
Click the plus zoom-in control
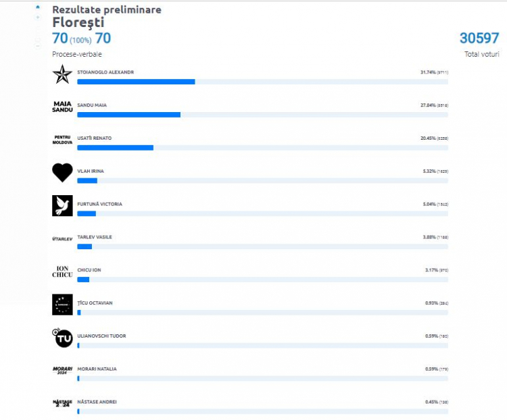tap(38, 17)
